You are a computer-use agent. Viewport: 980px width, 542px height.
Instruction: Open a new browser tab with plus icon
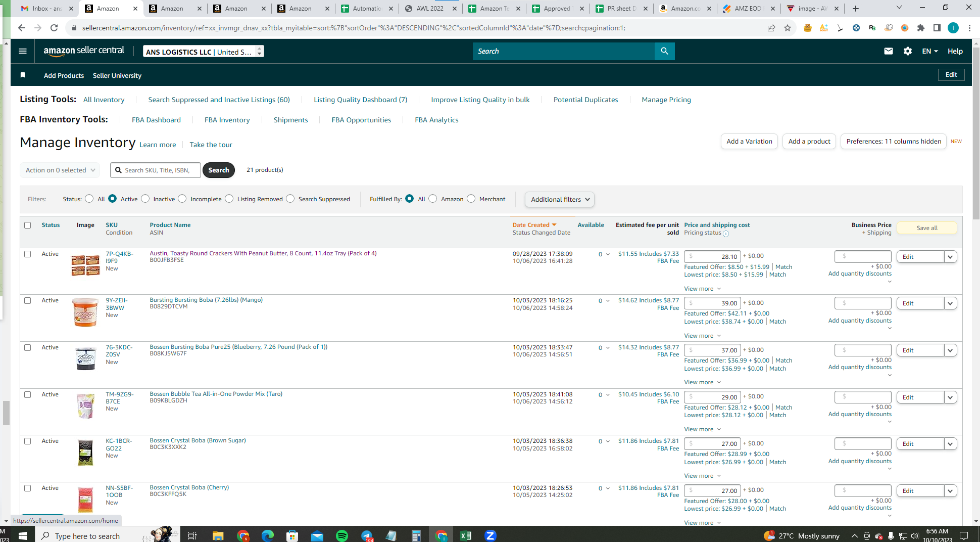(x=856, y=9)
